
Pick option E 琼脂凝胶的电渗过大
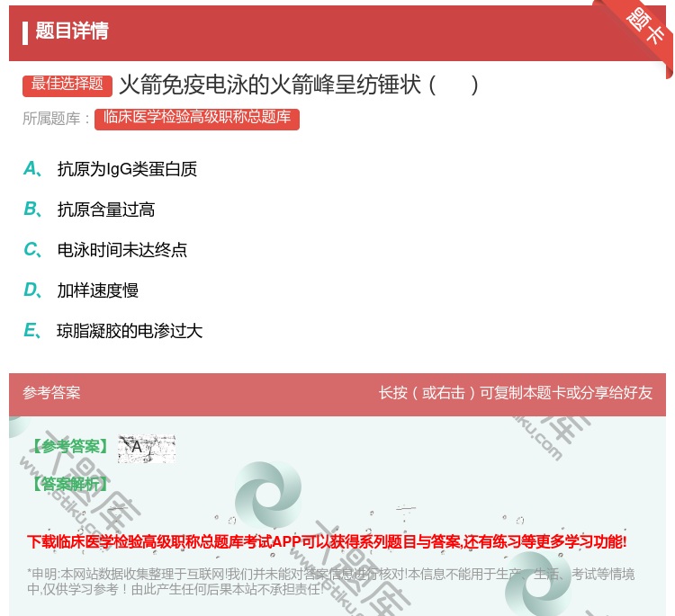tap(112, 331)
